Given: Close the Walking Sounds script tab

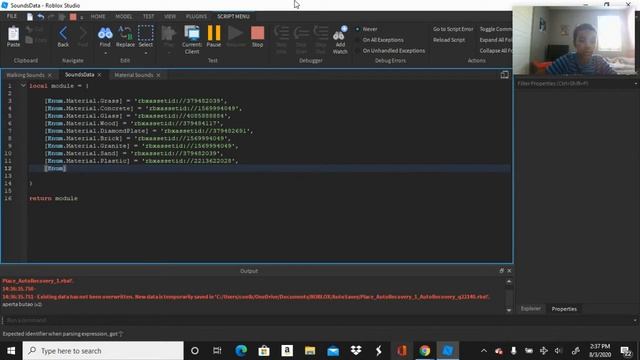Looking at the screenshot, I should 50,75.
